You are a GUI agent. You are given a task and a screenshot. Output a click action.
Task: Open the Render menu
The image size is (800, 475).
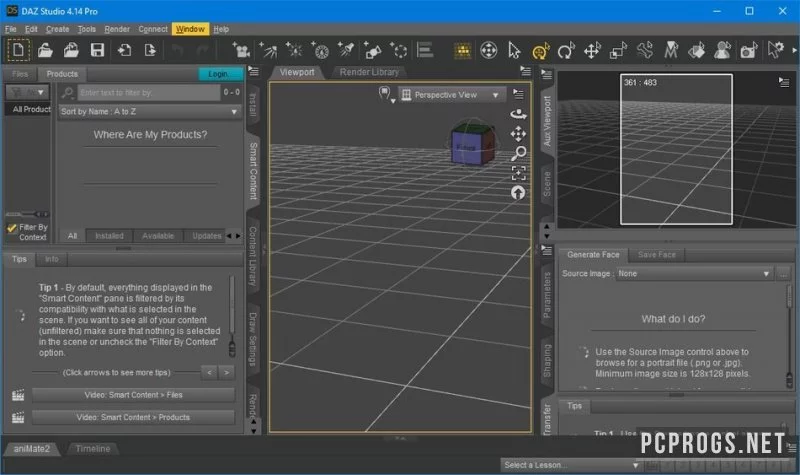point(117,29)
